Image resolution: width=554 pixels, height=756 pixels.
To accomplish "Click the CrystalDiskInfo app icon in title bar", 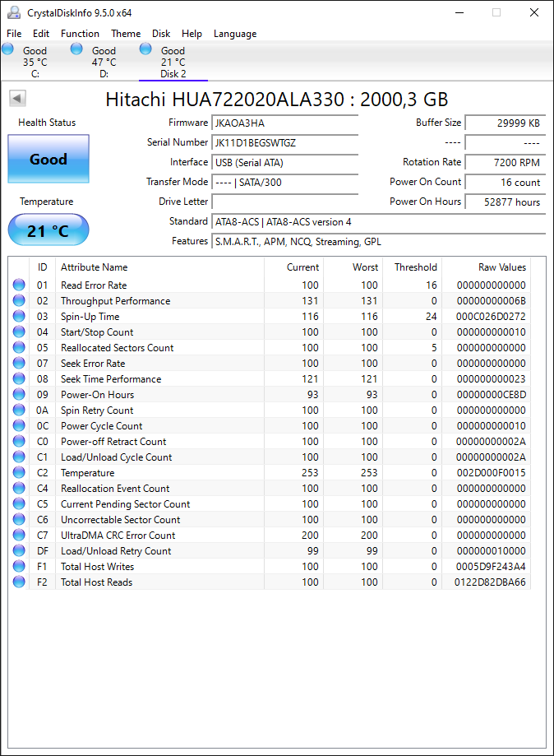I will (x=15, y=12).
